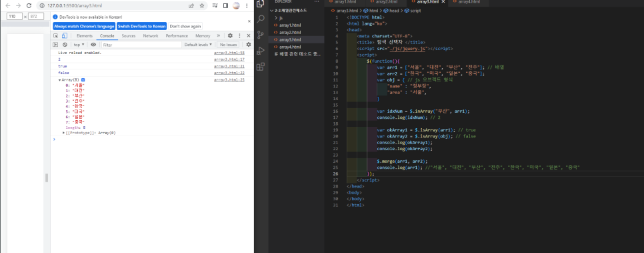Viewport: 644px width, 253px height.
Task: Open console settings gear beside No Issues
Action: coord(249,45)
